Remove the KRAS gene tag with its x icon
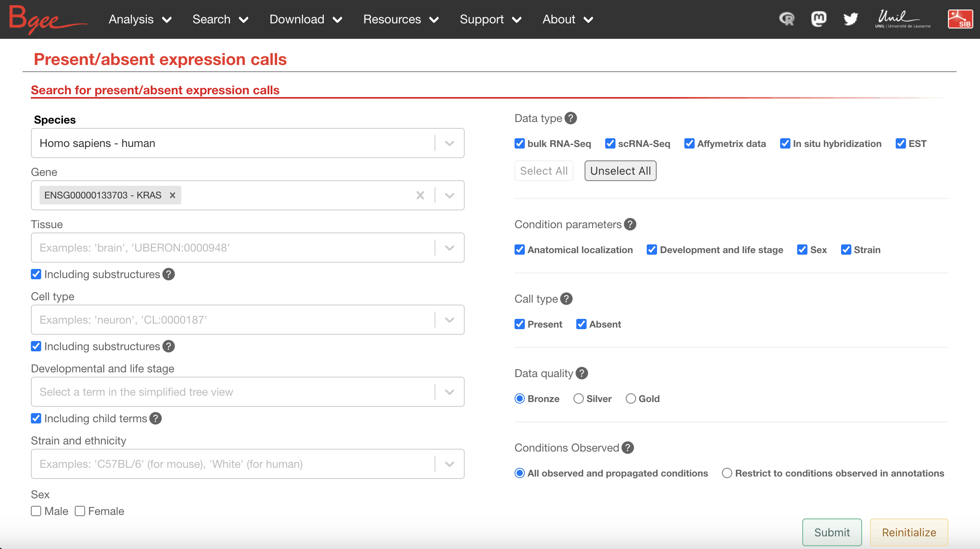This screenshot has height=549, width=980. 173,195
